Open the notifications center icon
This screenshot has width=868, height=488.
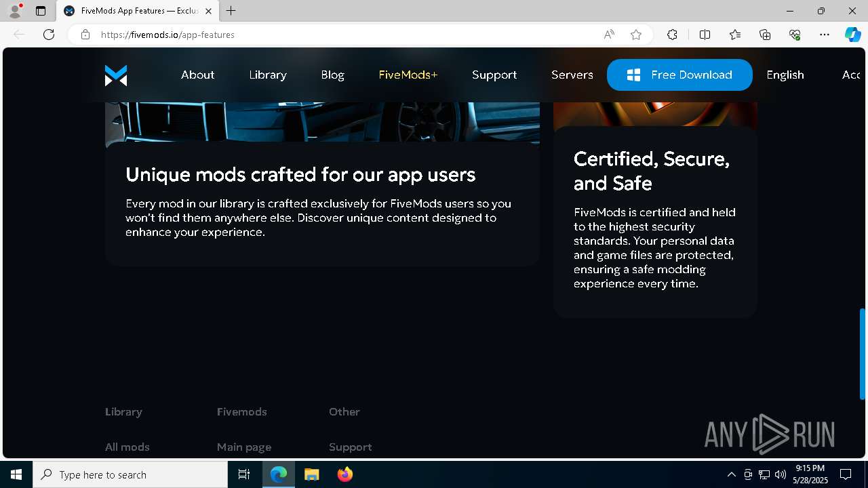coord(846,474)
